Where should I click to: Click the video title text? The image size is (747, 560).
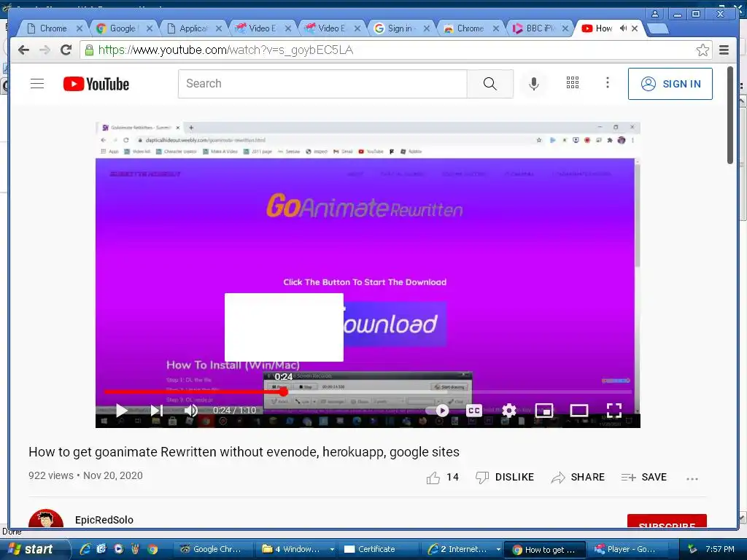coord(244,452)
